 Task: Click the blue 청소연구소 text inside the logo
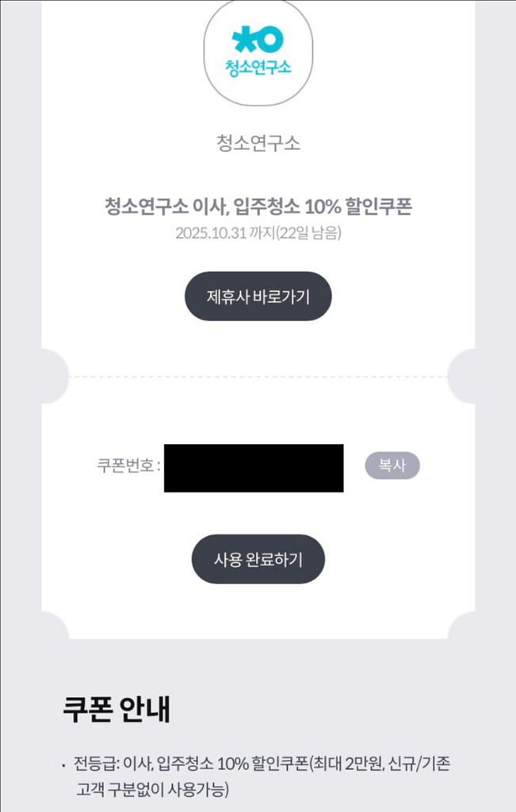click(x=258, y=66)
